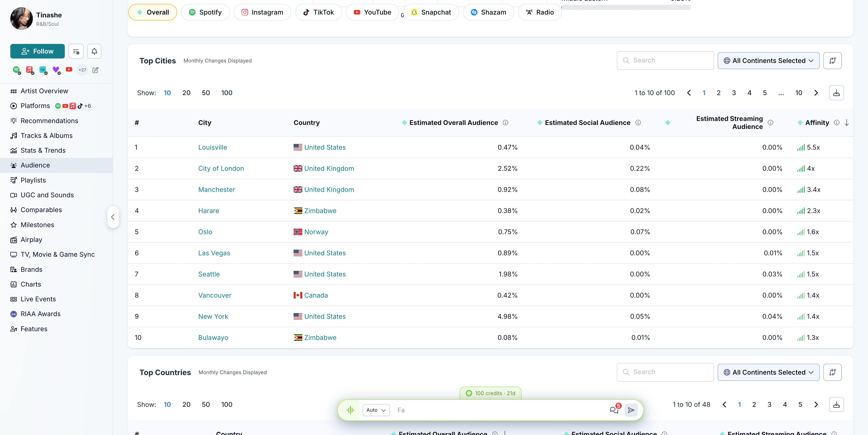
Task: Open the Auto mode dropdown
Action: [376, 410]
